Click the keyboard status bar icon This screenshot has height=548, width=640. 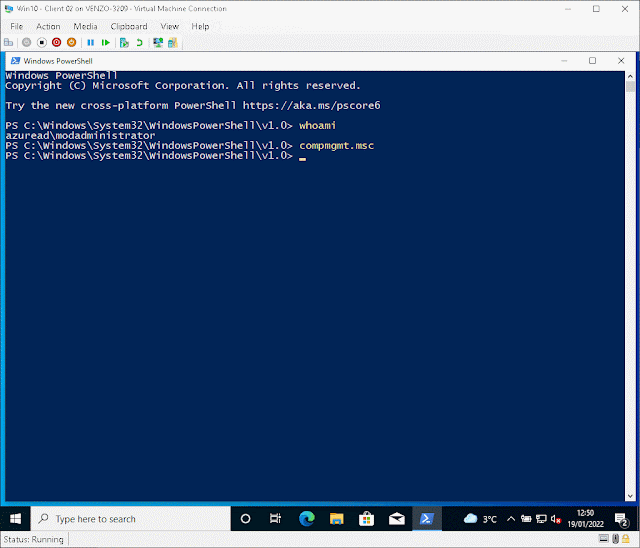pyautogui.click(x=604, y=539)
